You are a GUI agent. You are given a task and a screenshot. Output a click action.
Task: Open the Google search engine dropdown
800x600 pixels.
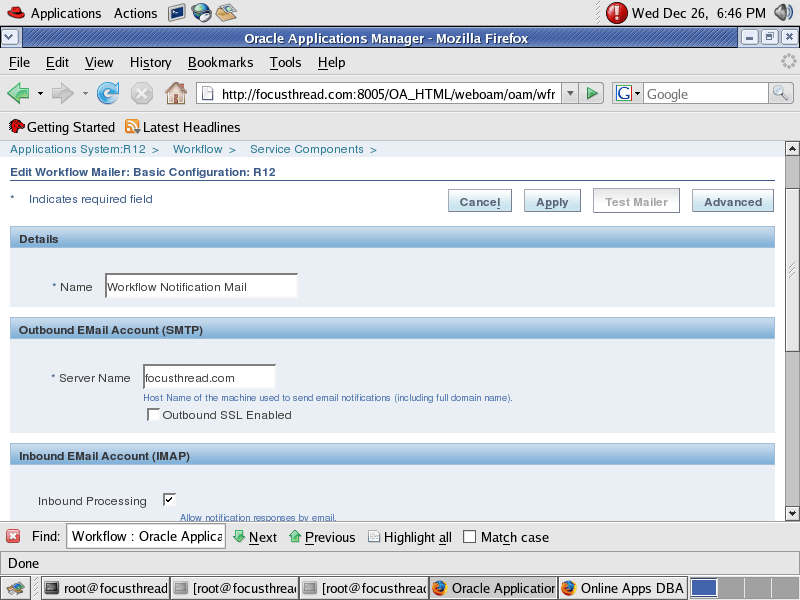tap(633, 93)
